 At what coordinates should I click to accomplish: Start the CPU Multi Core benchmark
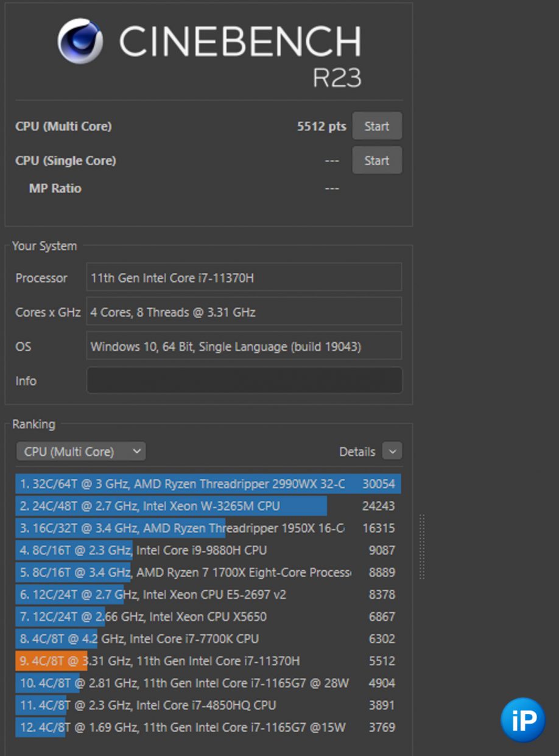tap(376, 126)
